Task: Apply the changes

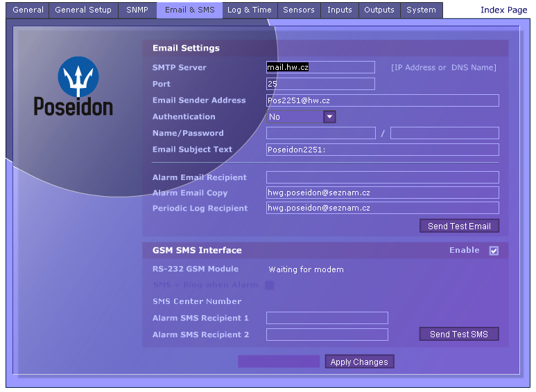Action: (359, 362)
